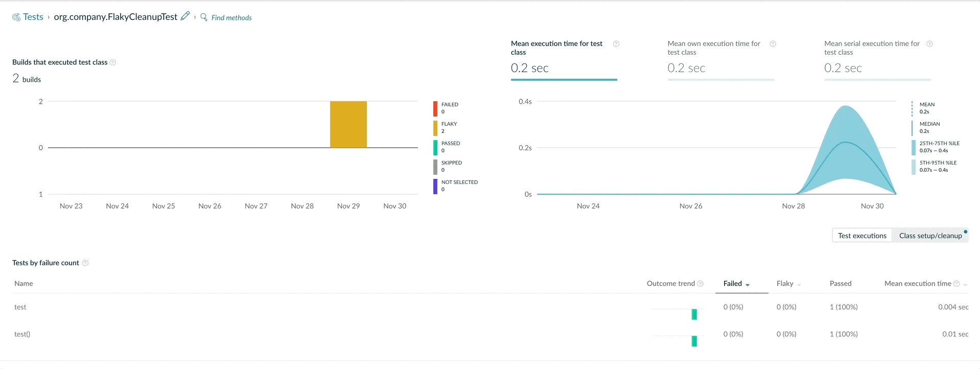980x369 pixels.
Task: Select Mean own execution time metric tab
Action: tap(721, 59)
